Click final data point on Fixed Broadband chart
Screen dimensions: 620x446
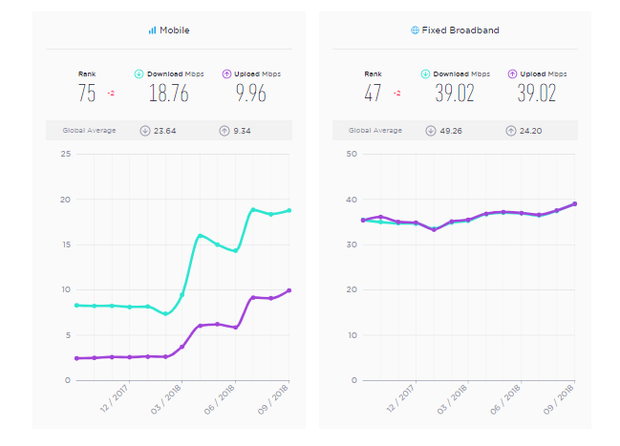[575, 204]
